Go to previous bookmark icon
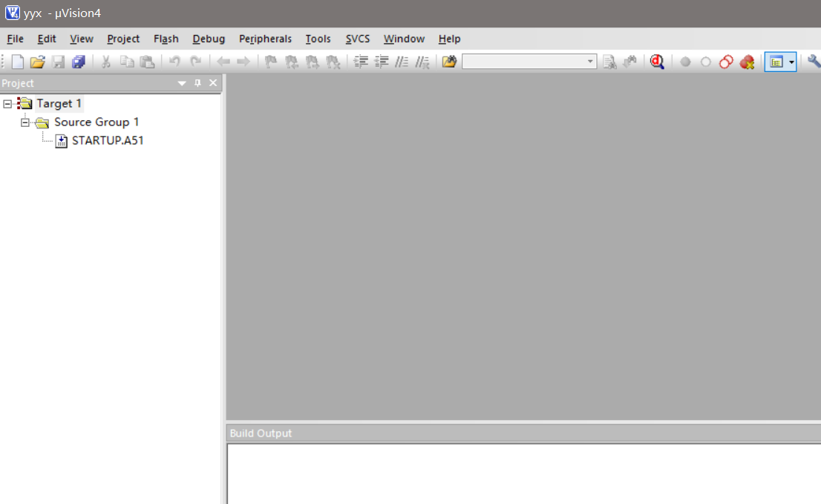The width and height of the screenshot is (821, 504). tap(291, 62)
